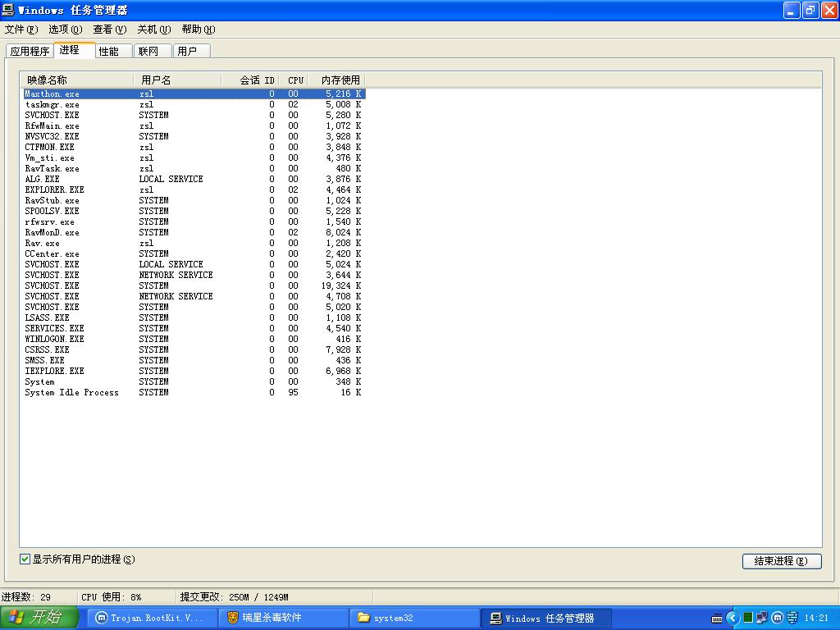Select the CCenter.exe process row
Viewport: 840px width, 630px height.
tap(194, 254)
